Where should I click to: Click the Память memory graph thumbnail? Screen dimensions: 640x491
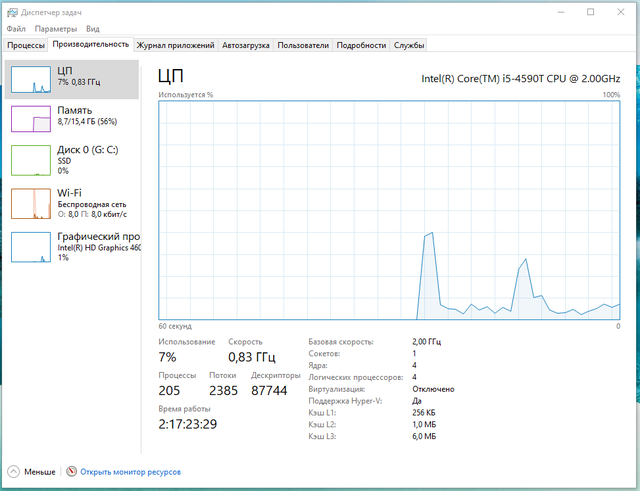point(30,119)
